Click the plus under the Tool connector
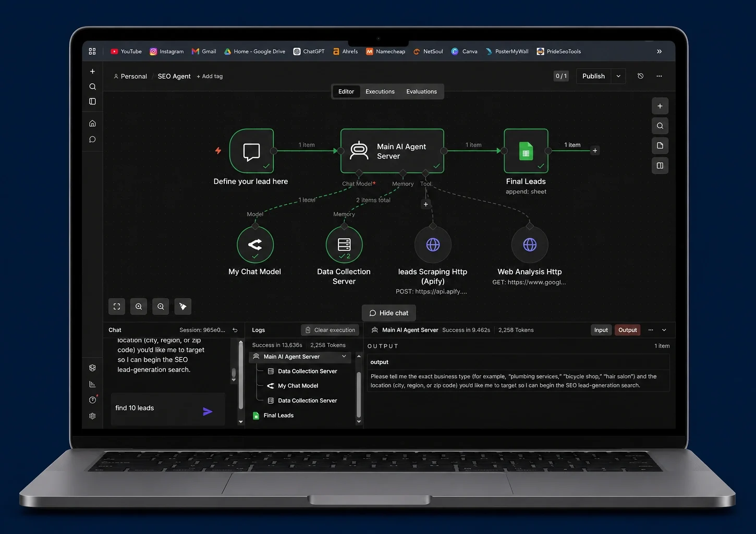 [426, 204]
